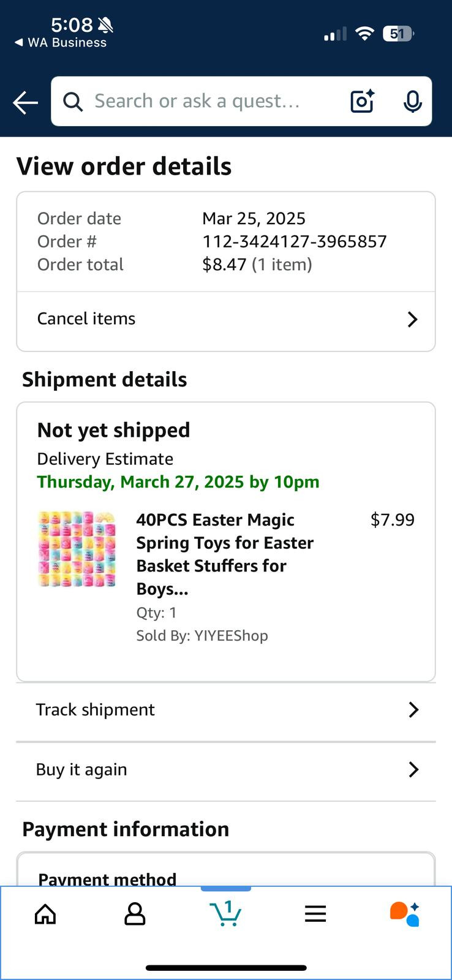
Task: Expand the Buy it again chevron
Action: tap(414, 770)
